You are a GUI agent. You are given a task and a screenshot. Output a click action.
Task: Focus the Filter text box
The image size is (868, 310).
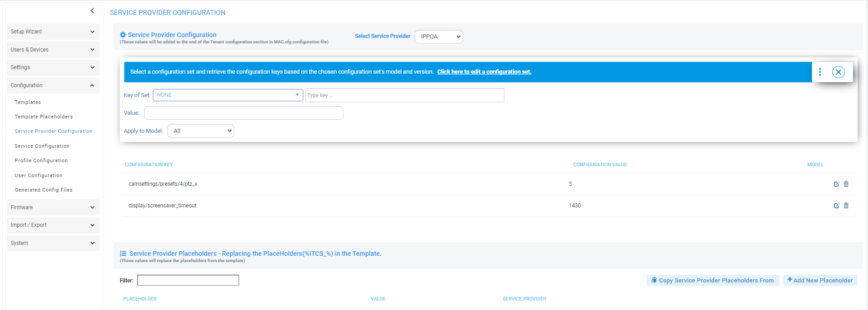pos(188,280)
